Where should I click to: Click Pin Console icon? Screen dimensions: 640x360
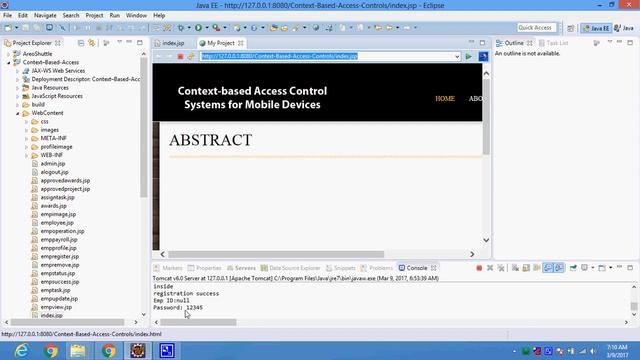tap(573, 268)
